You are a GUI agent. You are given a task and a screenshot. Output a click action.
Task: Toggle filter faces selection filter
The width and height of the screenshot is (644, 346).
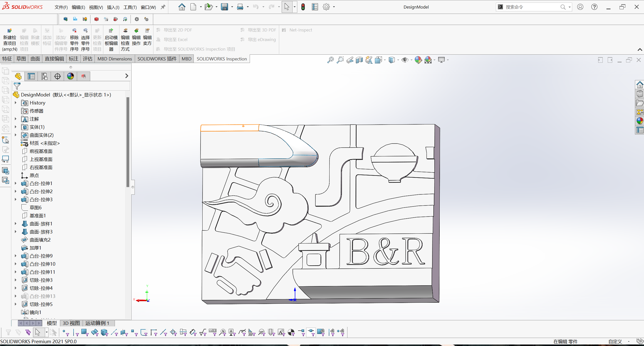point(85,332)
